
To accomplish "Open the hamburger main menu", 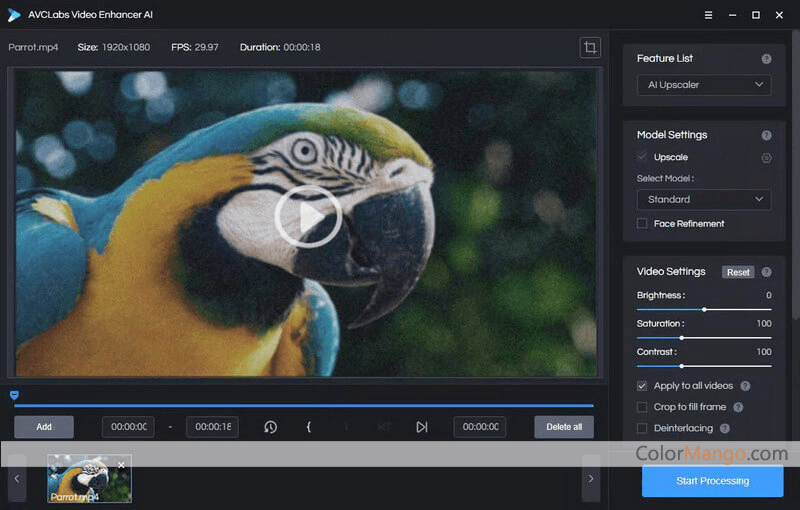I will [708, 15].
